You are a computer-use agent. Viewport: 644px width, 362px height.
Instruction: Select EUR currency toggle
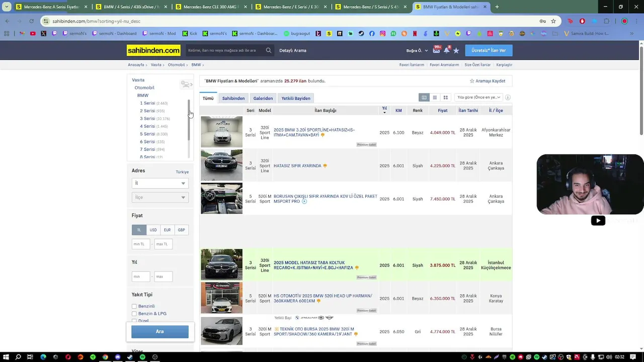coord(167,230)
